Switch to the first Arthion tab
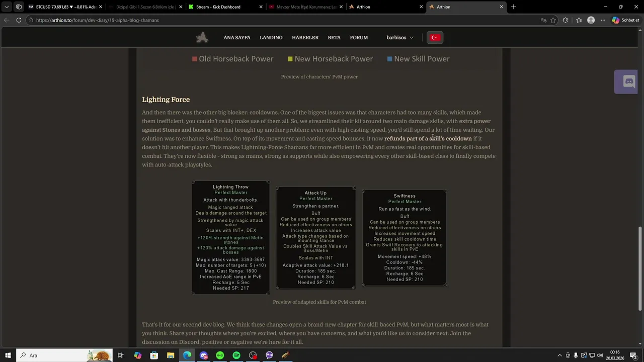This screenshot has width=644, height=362. [x=386, y=7]
